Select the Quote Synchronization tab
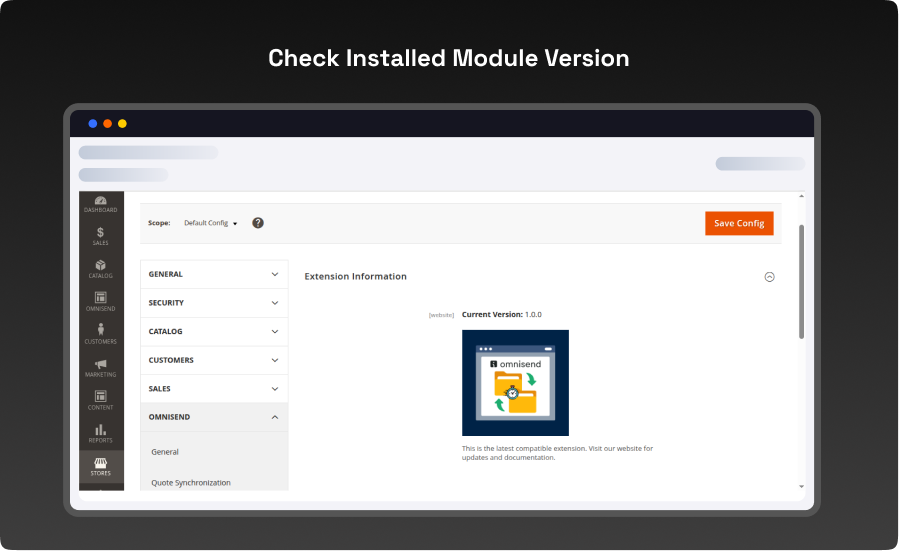Screen dimensions: 899x551 pos(191,483)
